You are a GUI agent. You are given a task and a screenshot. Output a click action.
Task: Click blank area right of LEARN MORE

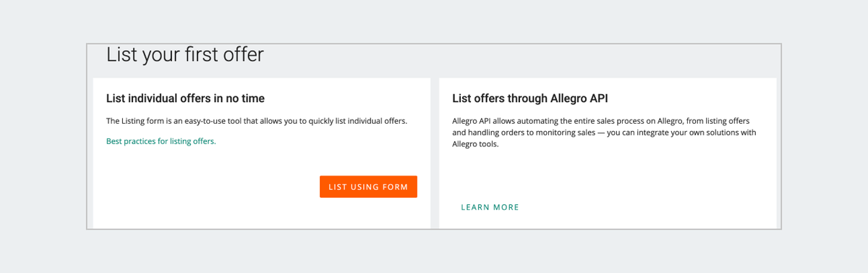(644, 207)
